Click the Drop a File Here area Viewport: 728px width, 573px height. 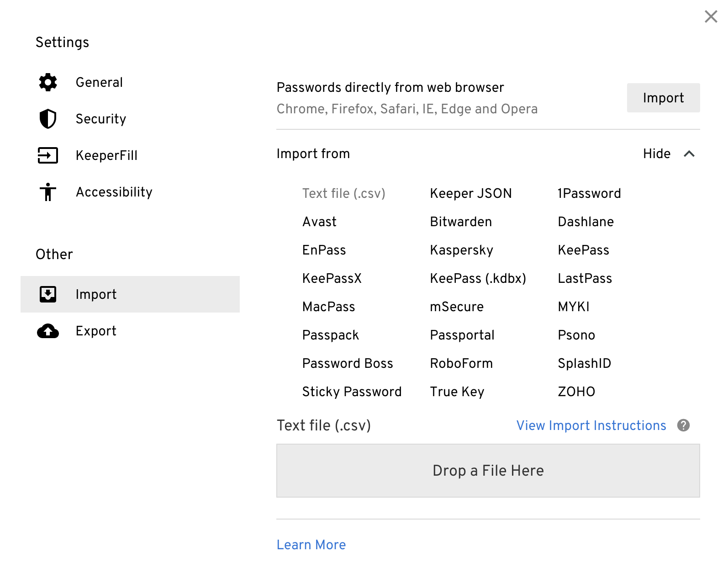488,471
